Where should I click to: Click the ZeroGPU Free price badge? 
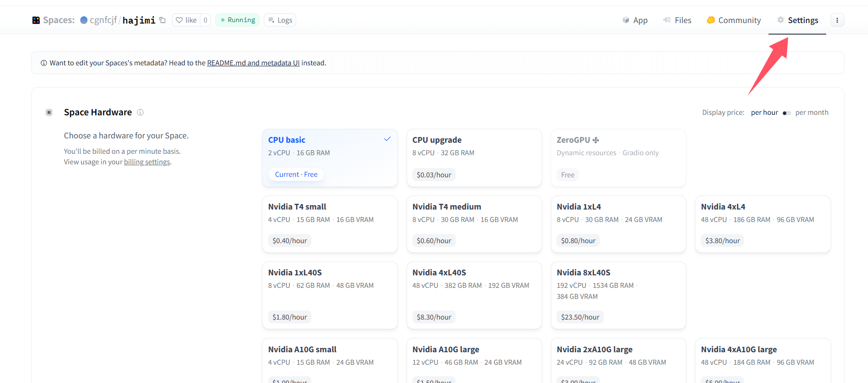point(568,175)
